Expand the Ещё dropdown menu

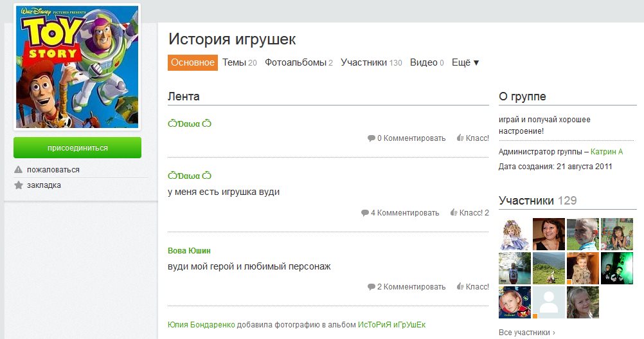(x=465, y=62)
